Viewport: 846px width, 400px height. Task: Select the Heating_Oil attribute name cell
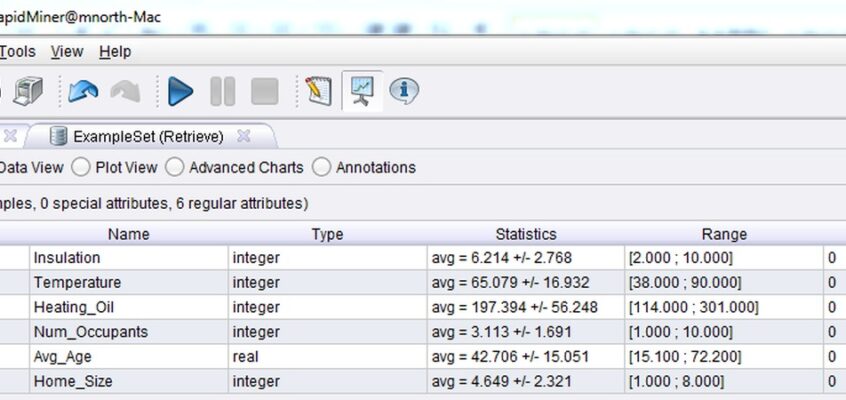click(x=128, y=307)
